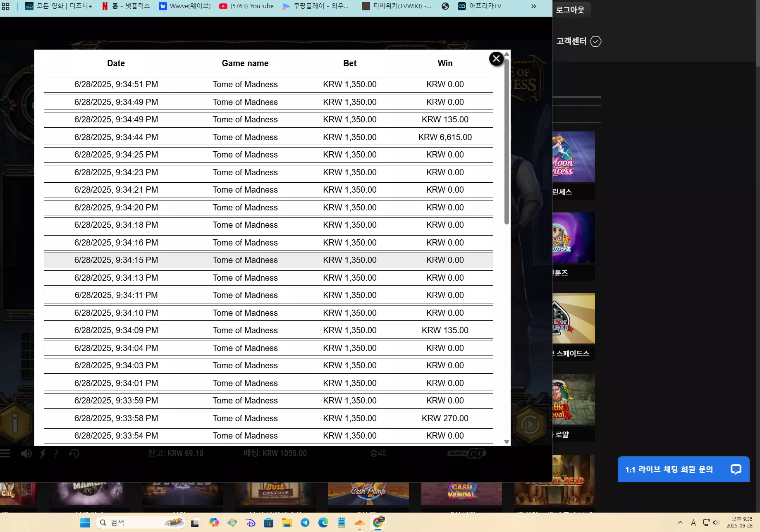Select the 9:33:54 PM row date

click(116, 436)
